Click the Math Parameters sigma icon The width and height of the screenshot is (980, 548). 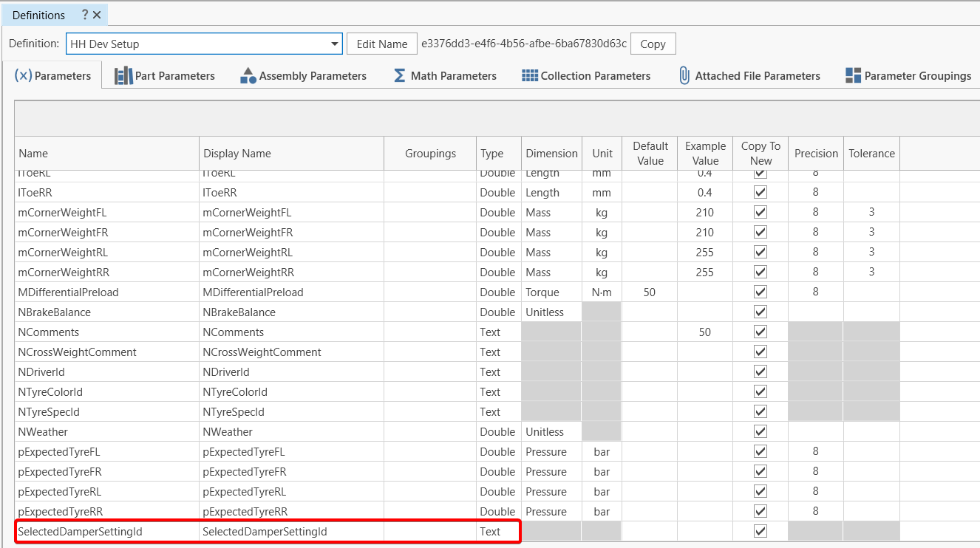click(x=399, y=75)
